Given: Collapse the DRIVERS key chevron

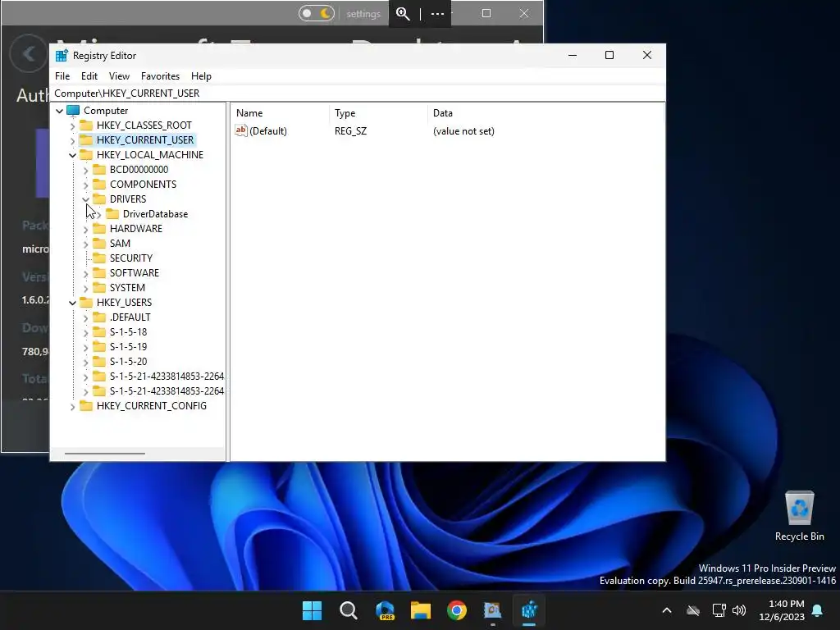Looking at the screenshot, I should click(x=85, y=199).
